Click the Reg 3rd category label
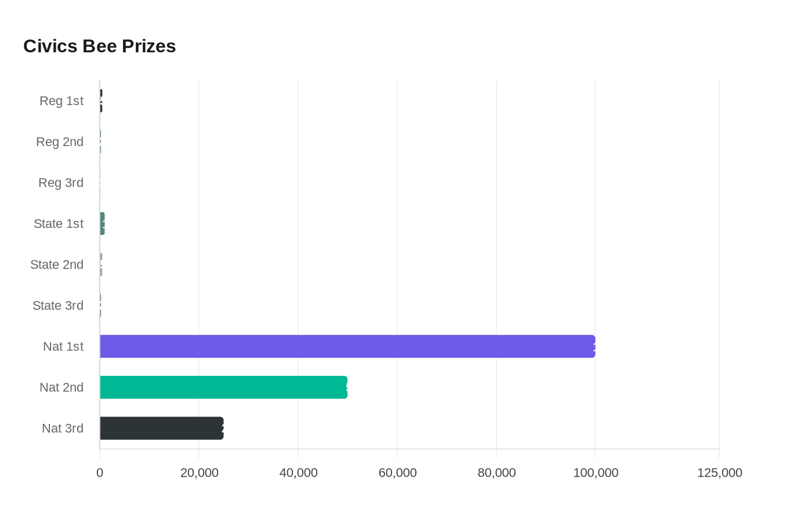This screenshot has height=522, width=812. coord(61,183)
